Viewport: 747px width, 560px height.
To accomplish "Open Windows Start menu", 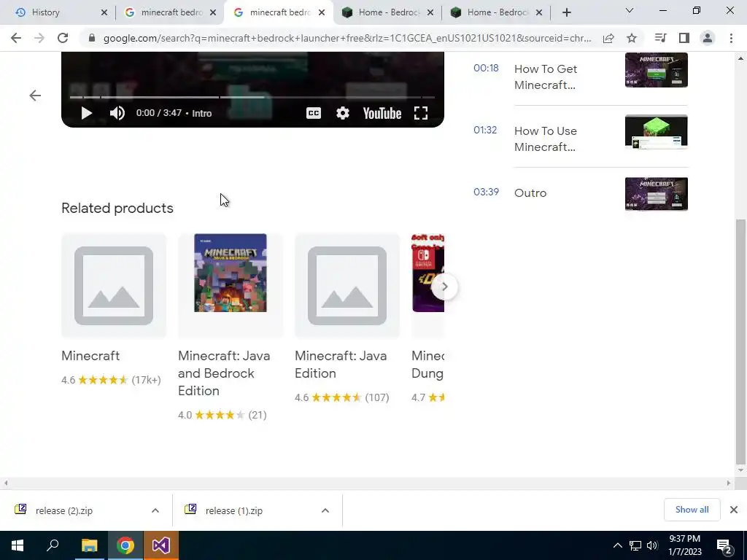I will pyautogui.click(x=18, y=545).
